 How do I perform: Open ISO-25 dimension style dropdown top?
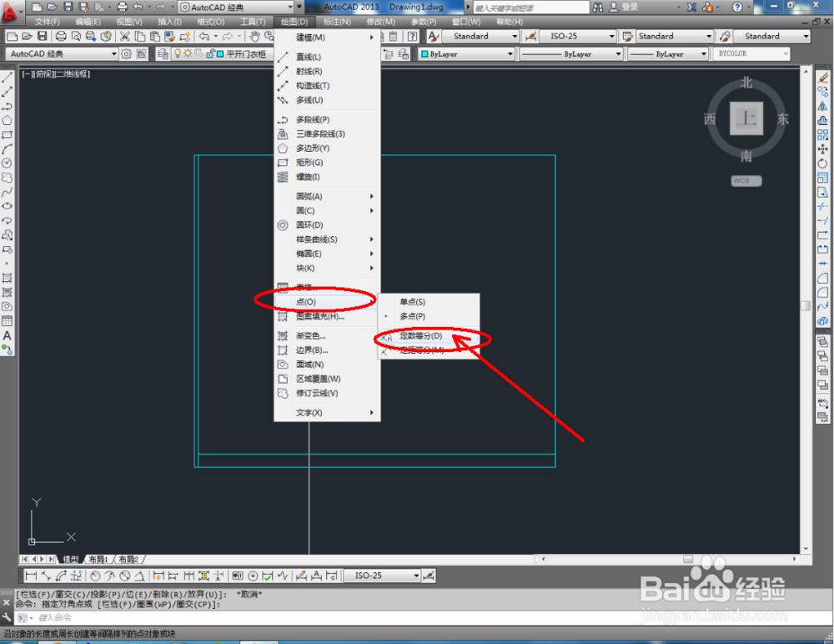[x=578, y=36]
